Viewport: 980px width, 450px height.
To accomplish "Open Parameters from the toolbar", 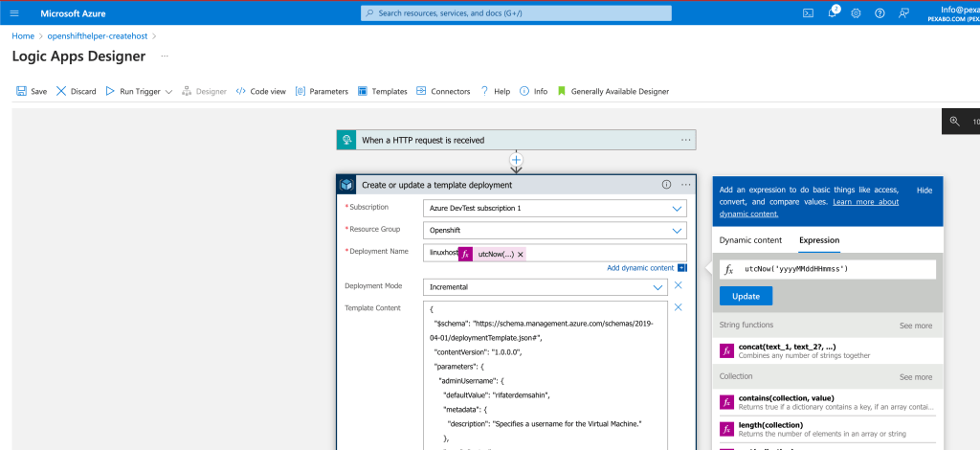I will click(322, 91).
